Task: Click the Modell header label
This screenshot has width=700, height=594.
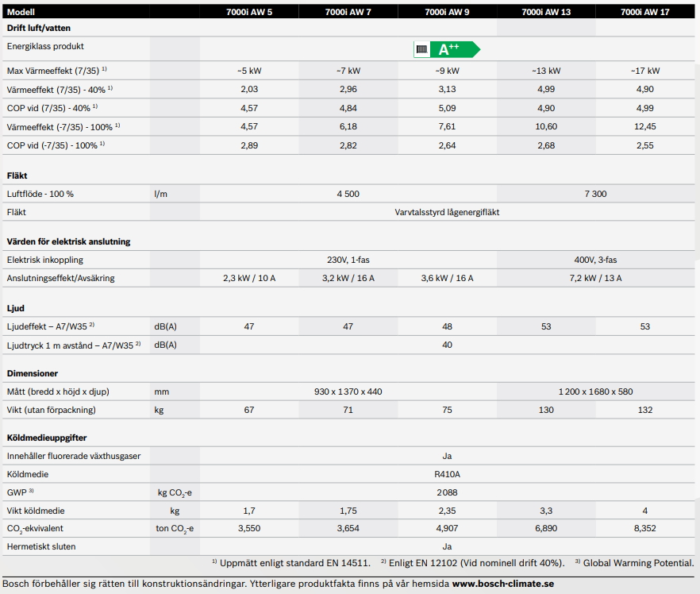Action: 21,12
